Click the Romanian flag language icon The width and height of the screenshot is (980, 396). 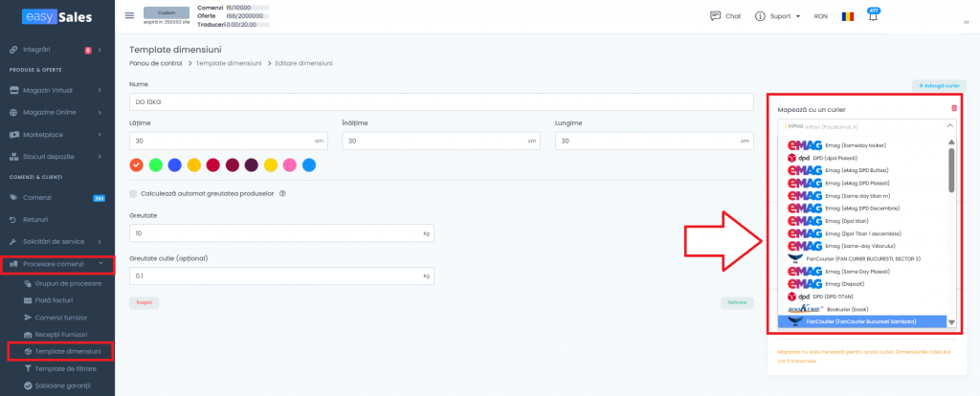pos(848,16)
